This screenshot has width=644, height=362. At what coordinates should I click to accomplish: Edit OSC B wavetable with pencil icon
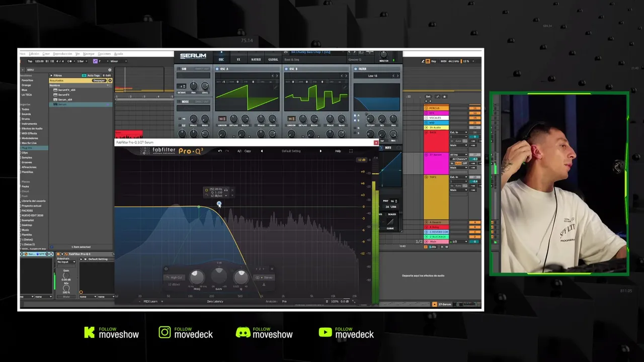pos(345,87)
